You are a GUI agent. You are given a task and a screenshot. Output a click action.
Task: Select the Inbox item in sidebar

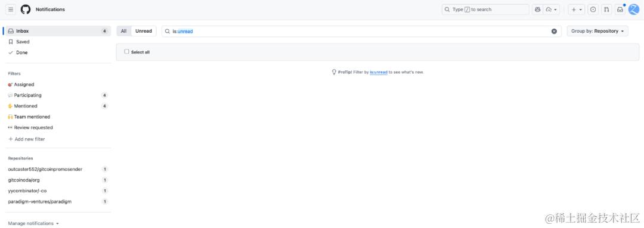tap(58, 31)
